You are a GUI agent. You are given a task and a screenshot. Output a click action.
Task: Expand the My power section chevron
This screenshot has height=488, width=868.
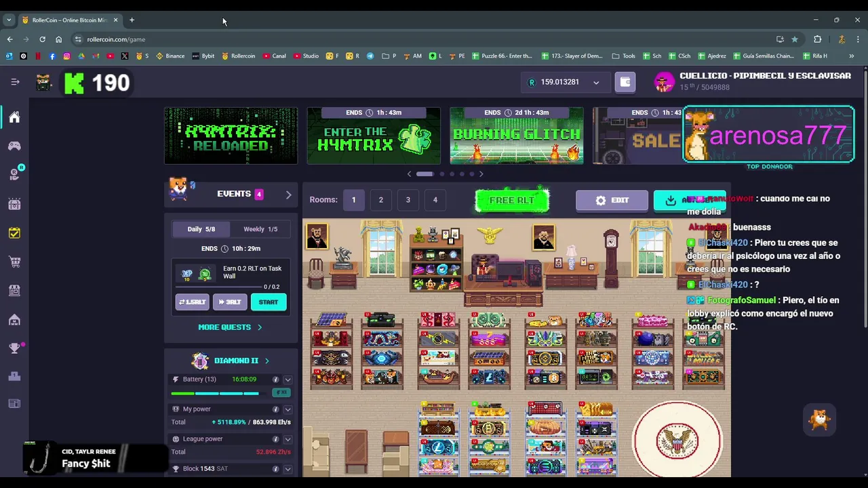point(288,409)
